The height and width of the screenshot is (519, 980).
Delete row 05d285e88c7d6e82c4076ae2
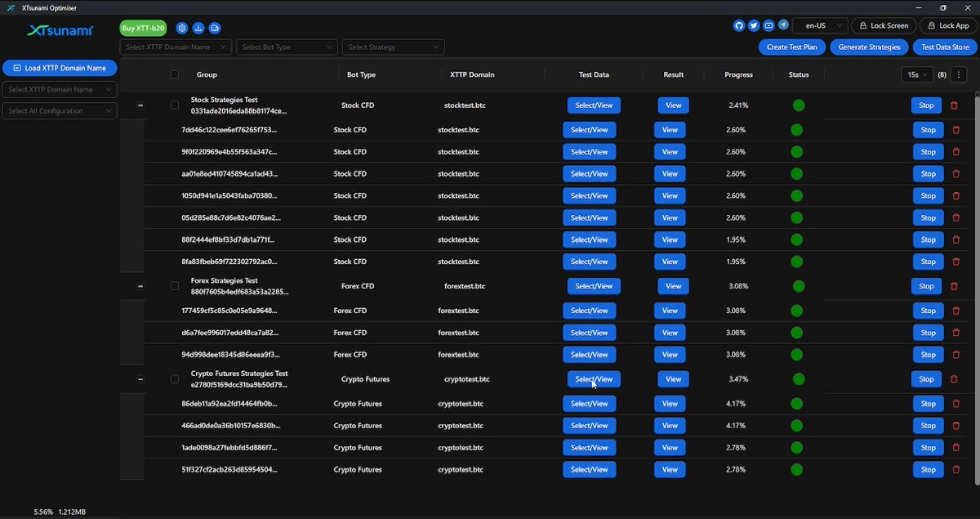[x=955, y=218]
